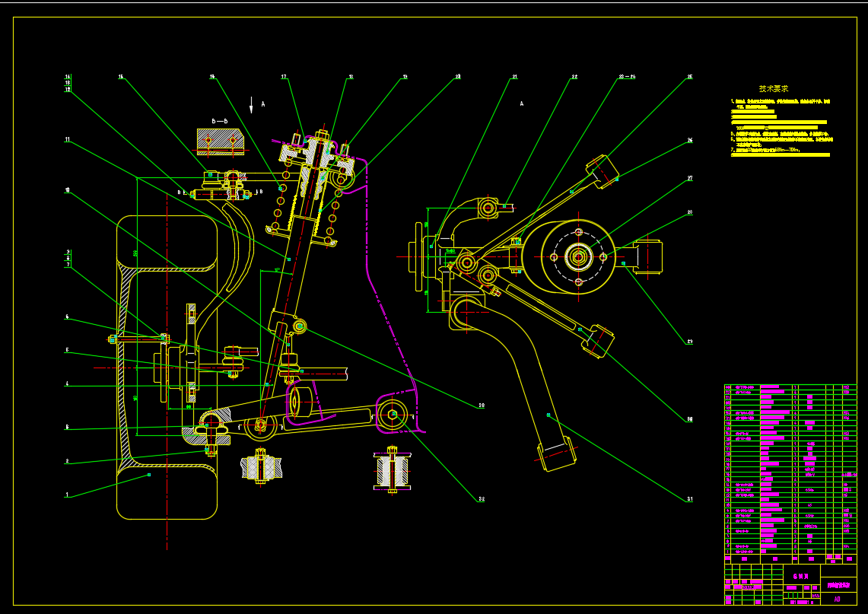
Task: Click part callout number 31 at lower right
Action: pyautogui.click(x=689, y=499)
